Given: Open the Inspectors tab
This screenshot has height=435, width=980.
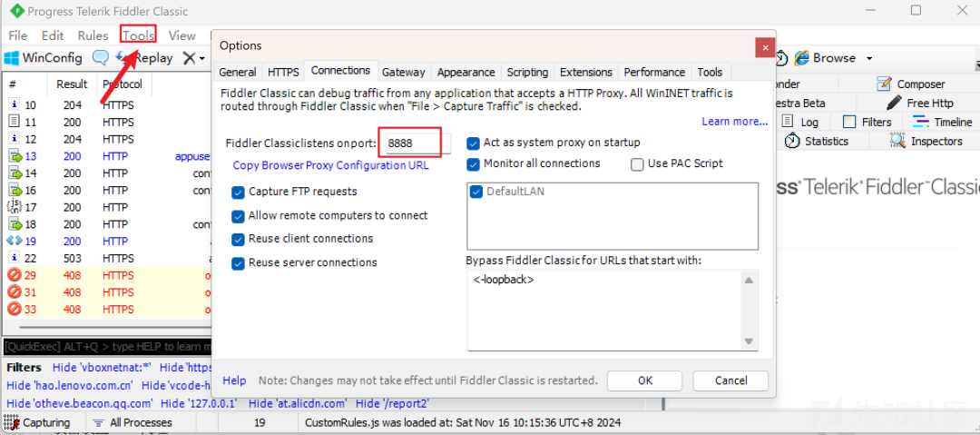Looking at the screenshot, I should pyautogui.click(x=926, y=141).
